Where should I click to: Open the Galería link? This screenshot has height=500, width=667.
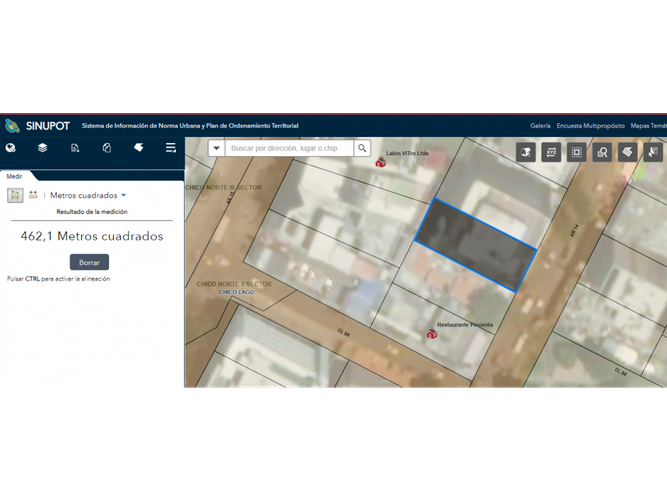pyautogui.click(x=540, y=126)
